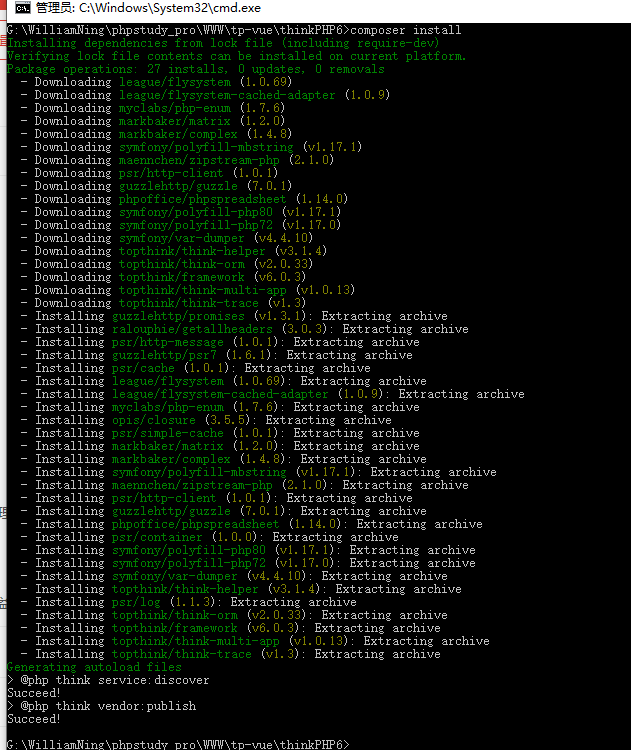Viewport: 631px width, 750px height.
Task: Click the 'Installing markbaker/matrix' line
Action: tap(220, 446)
